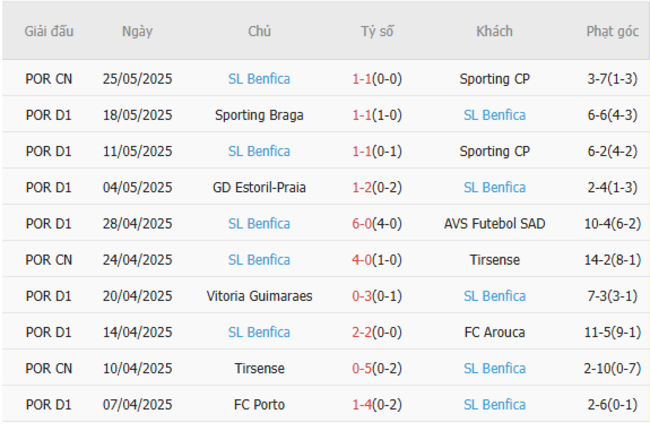This screenshot has width=650, height=431.
Task: Open the 1-4 (0-2) match score
Action: point(377,405)
